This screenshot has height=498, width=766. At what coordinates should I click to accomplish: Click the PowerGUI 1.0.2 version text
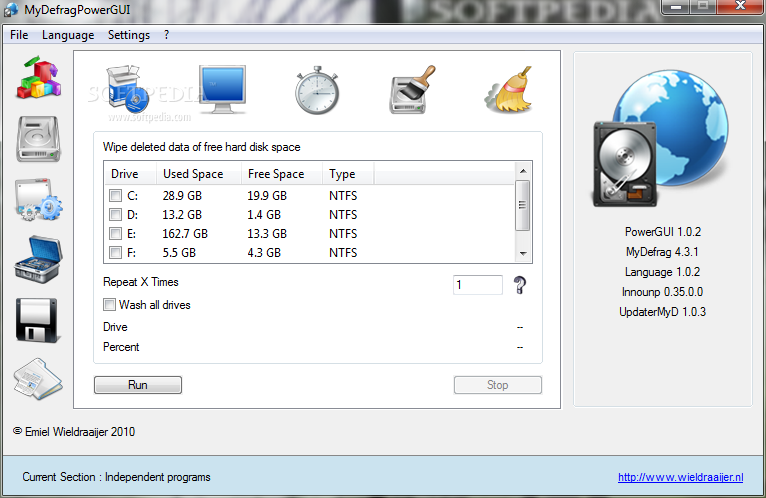pyautogui.click(x=663, y=232)
